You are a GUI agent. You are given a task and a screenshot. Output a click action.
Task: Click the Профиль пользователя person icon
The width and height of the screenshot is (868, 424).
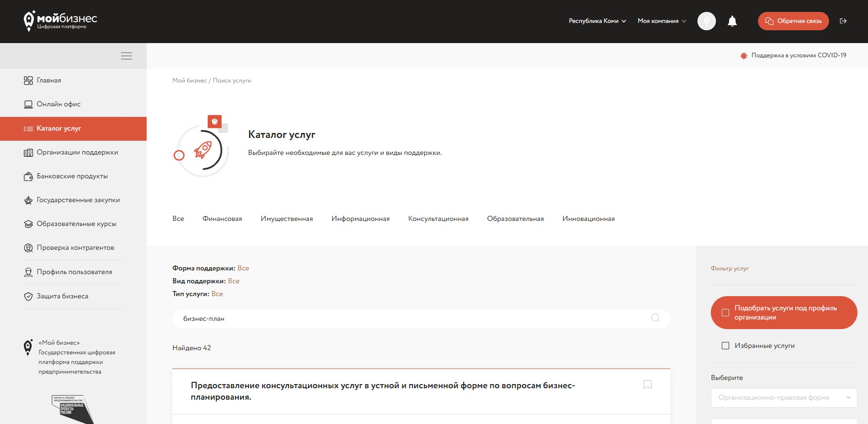click(28, 272)
